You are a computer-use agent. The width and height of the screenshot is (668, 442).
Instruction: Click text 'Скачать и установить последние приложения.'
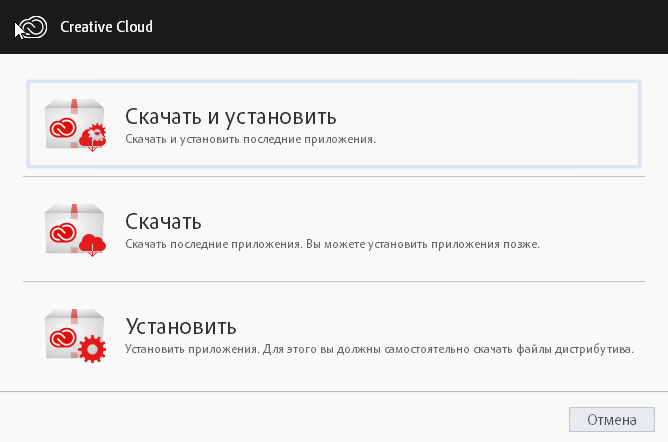pos(250,139)
